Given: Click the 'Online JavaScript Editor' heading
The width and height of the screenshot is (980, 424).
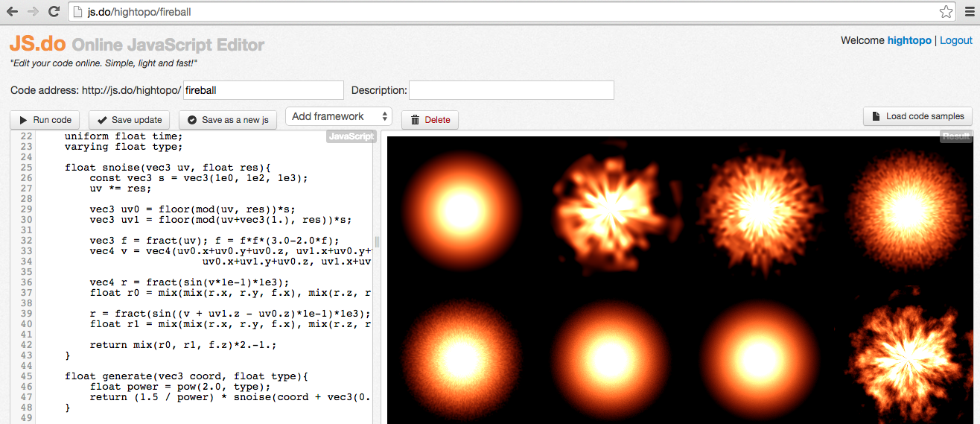Looking at the screenshot, I should [x=168, y=45].
